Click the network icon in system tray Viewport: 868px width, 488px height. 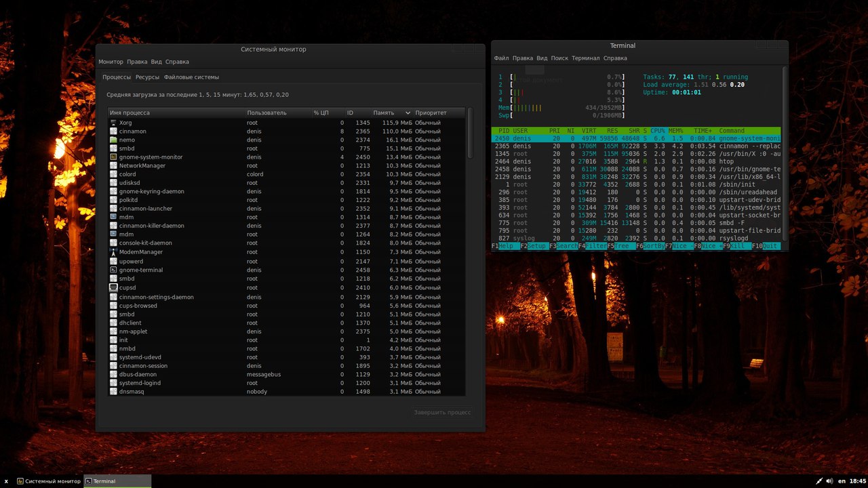tap(818, 481)
